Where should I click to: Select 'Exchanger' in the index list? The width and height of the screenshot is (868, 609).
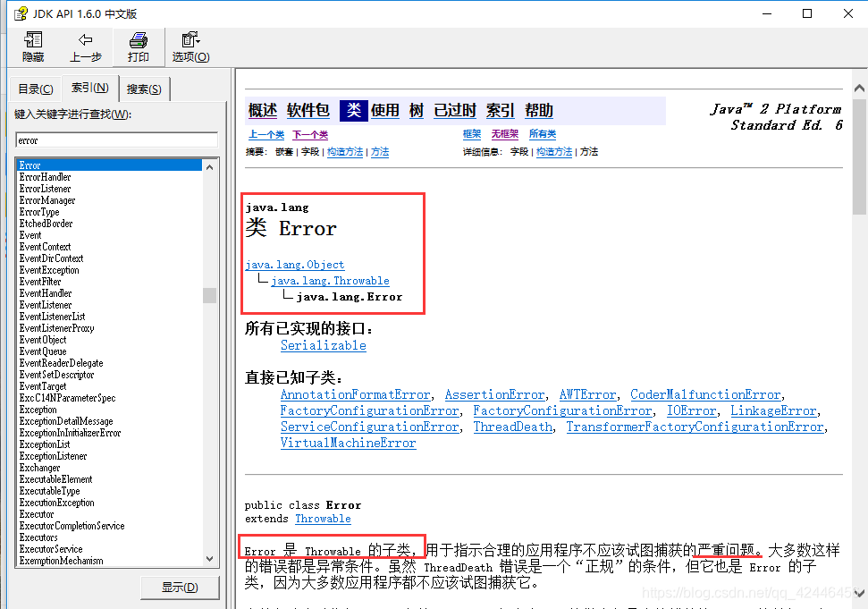(39, 468)
